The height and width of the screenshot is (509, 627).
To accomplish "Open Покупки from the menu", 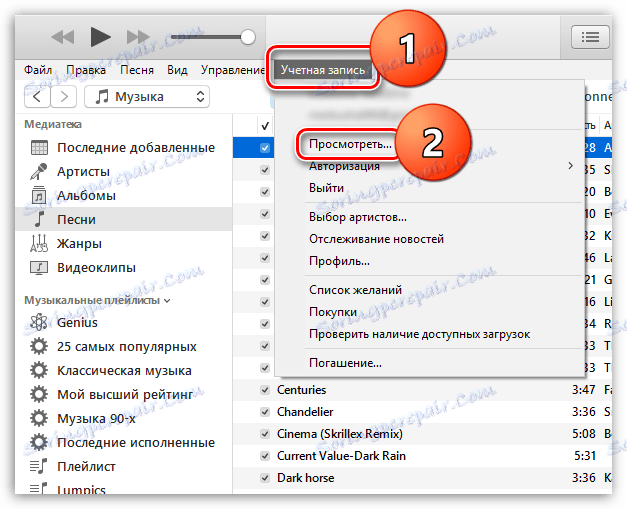I will 333,312.
